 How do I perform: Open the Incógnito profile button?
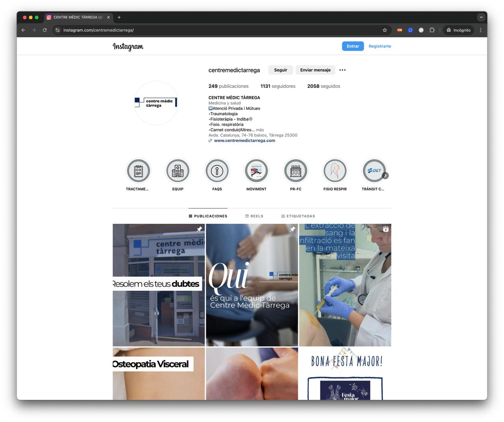pos(458,30)
